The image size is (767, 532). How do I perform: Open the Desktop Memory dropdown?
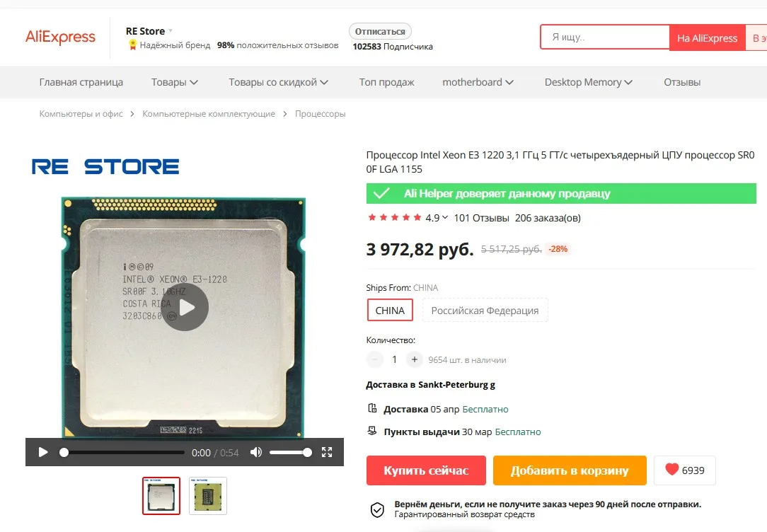589,82
